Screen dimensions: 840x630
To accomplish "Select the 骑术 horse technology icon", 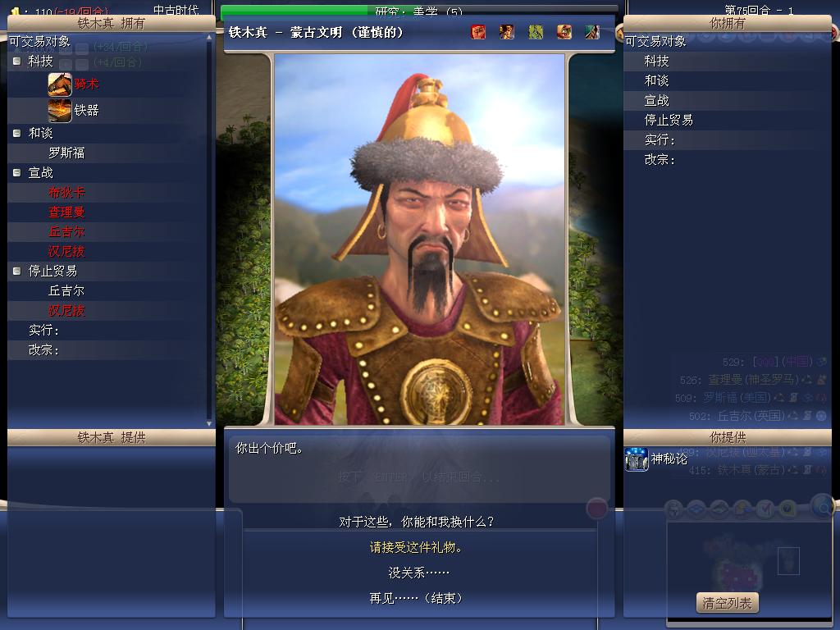I will click(59, 84).
